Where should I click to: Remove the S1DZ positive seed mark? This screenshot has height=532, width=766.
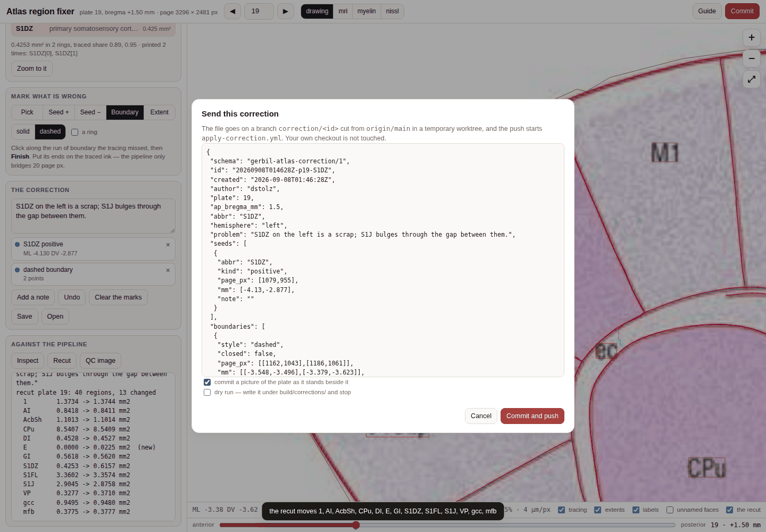click(x=168, y=245)
